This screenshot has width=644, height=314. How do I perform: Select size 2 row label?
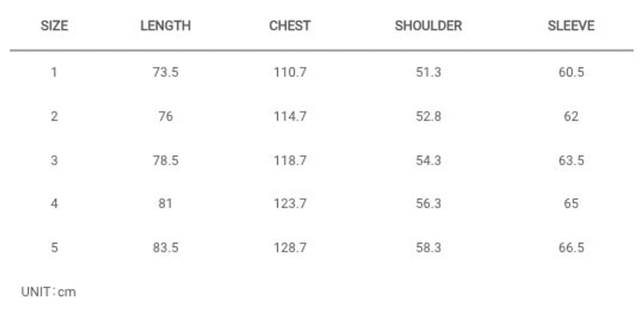[x=54, y=116]
